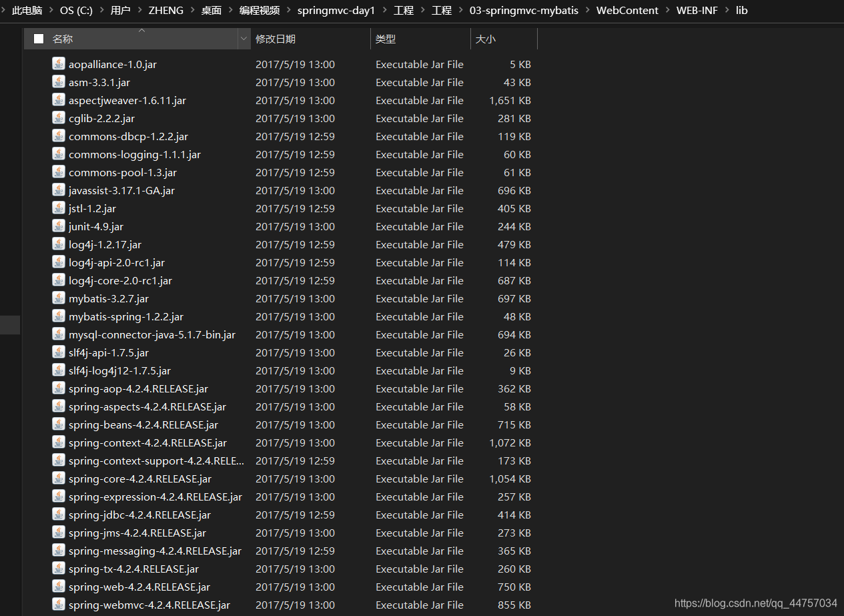Screen dimensions: 844x616
Task: Navigate to 此电脑 in address bar
Action: click(x=27, y=10)
